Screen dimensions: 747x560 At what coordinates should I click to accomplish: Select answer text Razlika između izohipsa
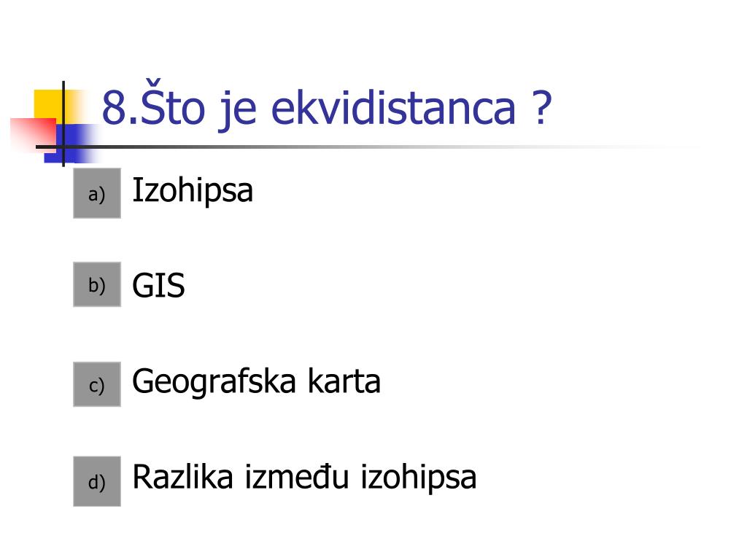pos(304,477)
